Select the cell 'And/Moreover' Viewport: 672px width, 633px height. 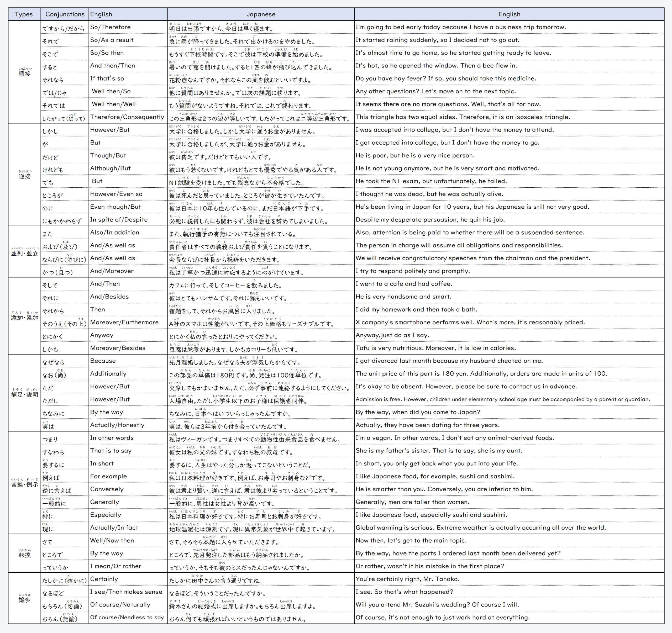click(x=128, y=271)
